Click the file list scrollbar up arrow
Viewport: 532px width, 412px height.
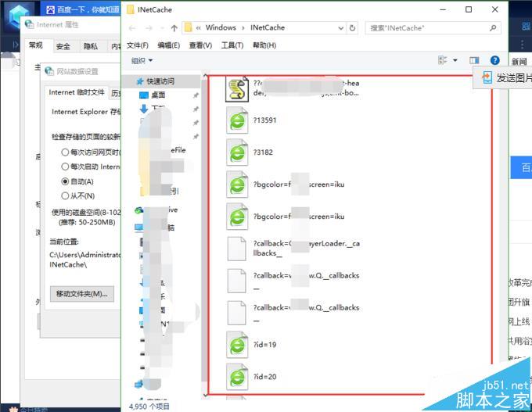click(205, 76)
